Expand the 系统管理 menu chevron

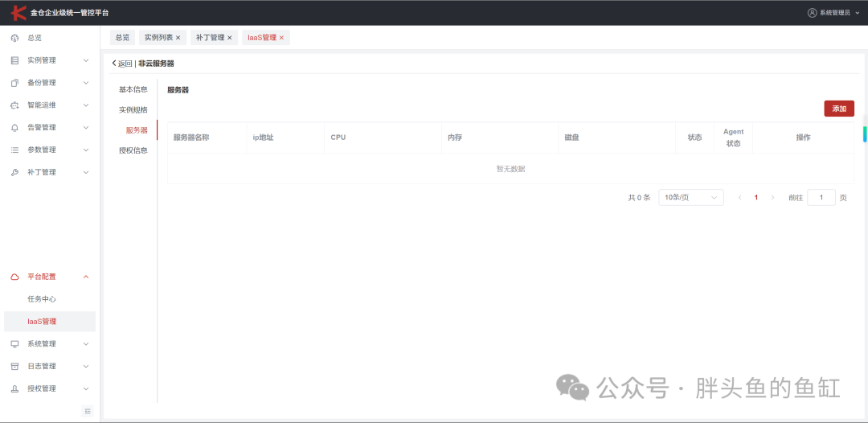[x=86, y=344]
